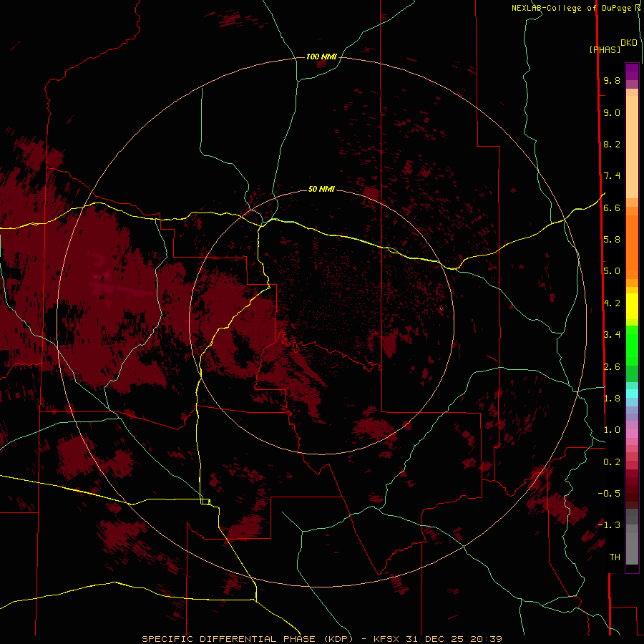
Task: Click the KFSX radar site identifier
Action: (x=388, y=639)
